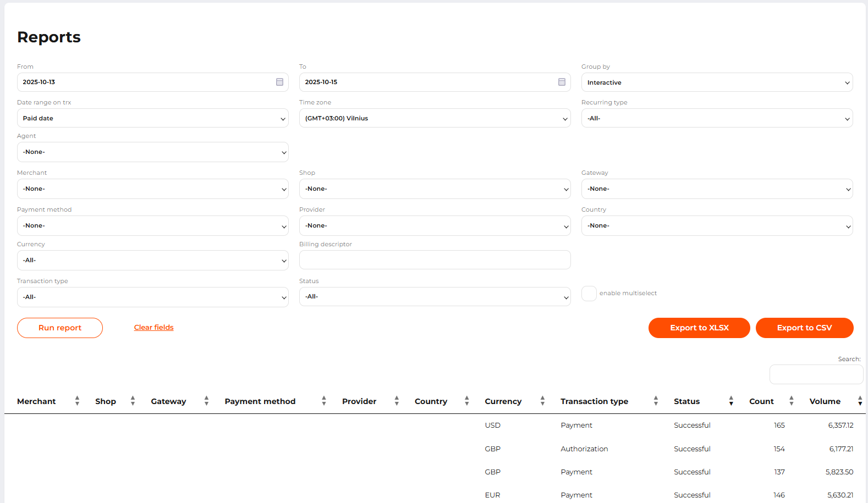The height and width of the screenshot is (503, 868).
Task: Open the To date calendar icon
Action: tap(562, 82)
